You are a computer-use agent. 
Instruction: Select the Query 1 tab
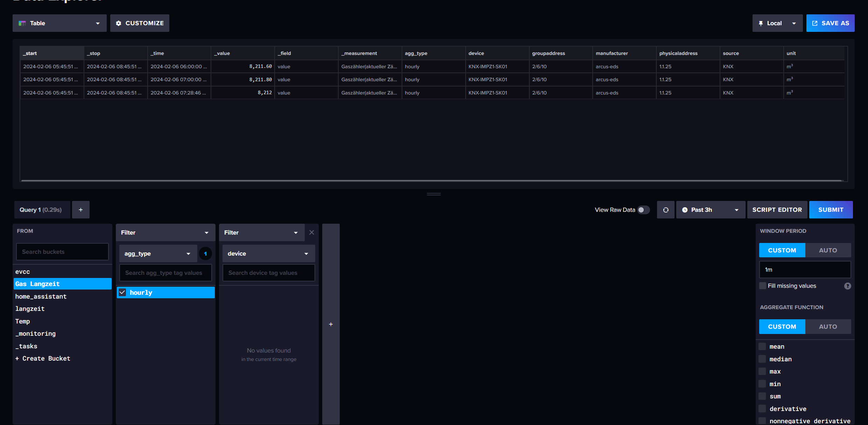(x=41, y=210)
